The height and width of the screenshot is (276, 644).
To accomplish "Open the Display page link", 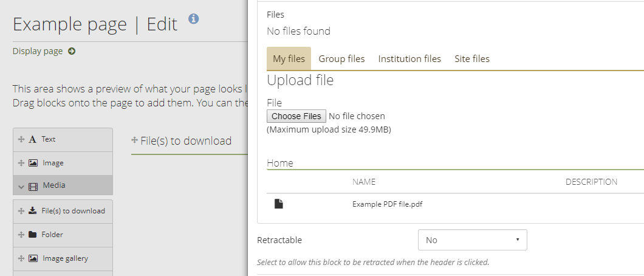I will pos(38,51).
